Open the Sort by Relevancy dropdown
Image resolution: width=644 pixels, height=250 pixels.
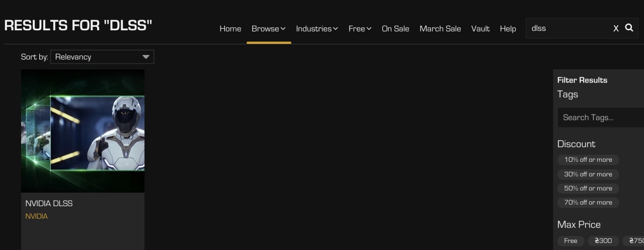[102, 57]
